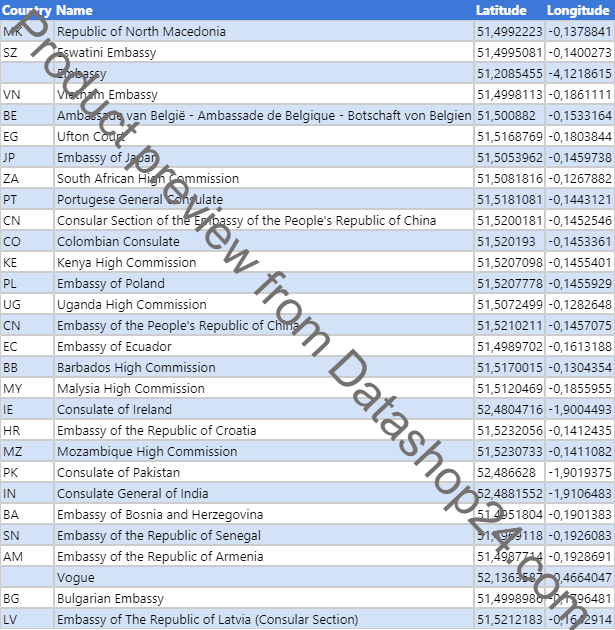Click the Name column header

coord(264,10)
